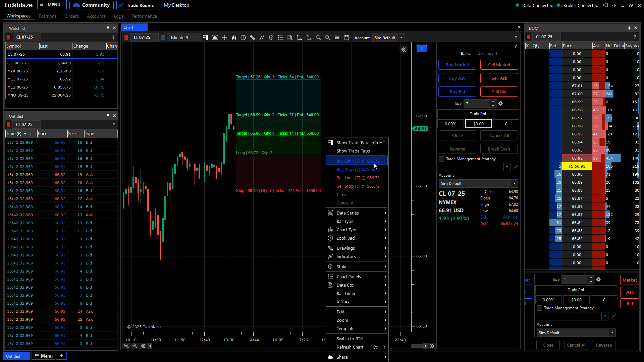Click the volume speaker icon in title bar
644x362 pixels.
[605, 5]
